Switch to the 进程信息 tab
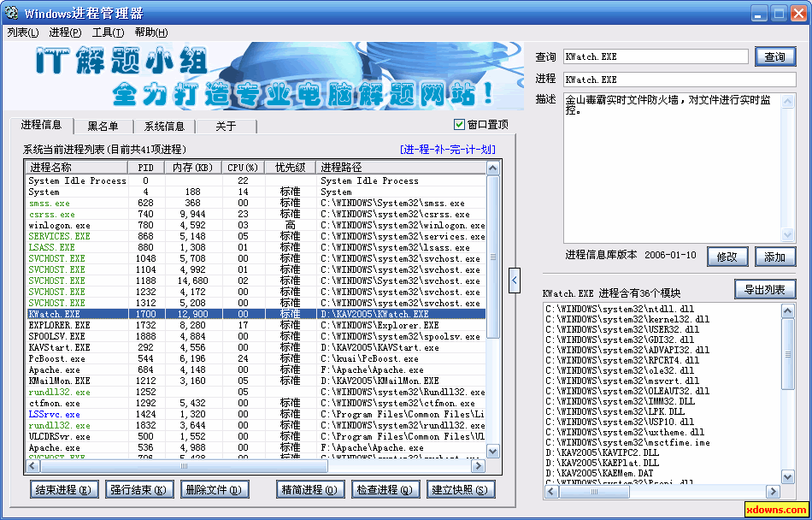 pyautogui.click(x=41, y=125)
